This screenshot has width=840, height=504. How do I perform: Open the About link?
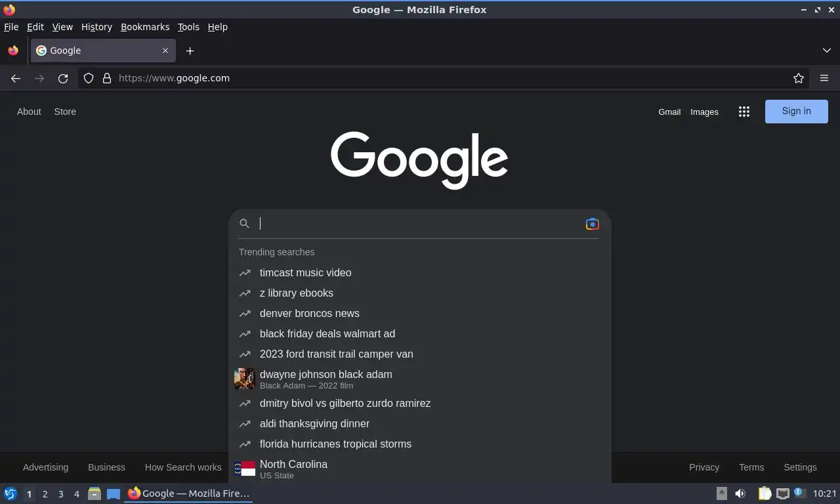(29, 112)
